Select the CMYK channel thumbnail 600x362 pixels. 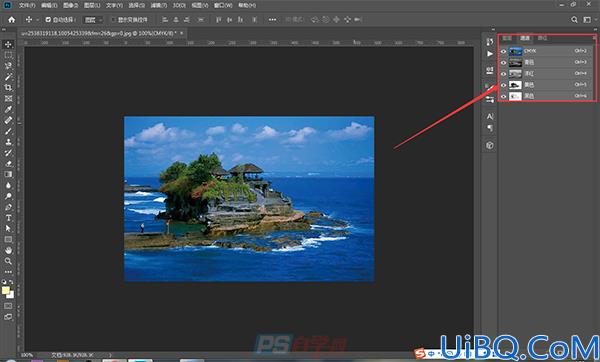tap(515, 51)
